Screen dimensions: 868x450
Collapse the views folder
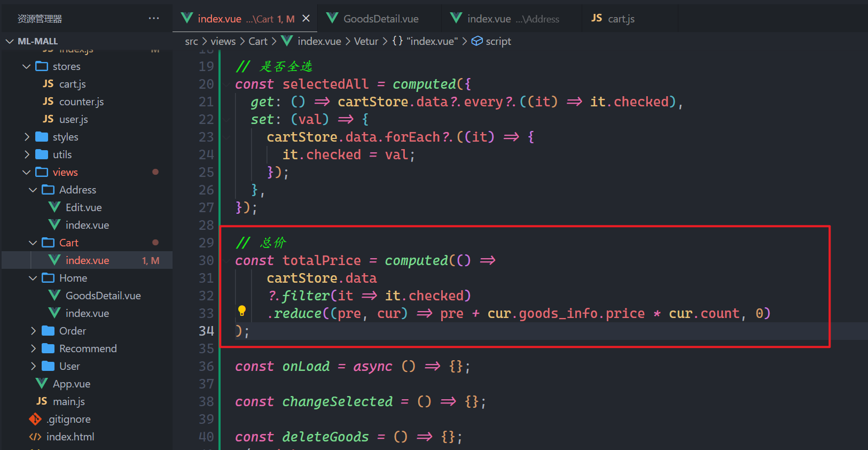(x=27, y=172)
